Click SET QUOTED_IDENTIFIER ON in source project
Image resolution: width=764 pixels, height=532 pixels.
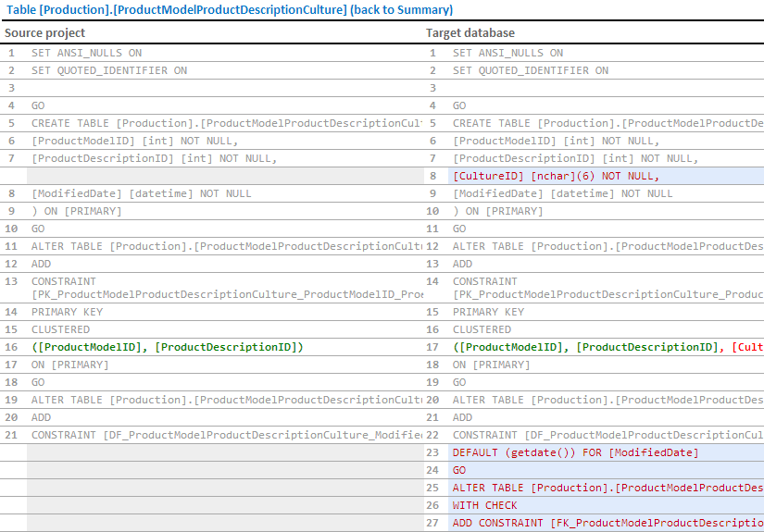pyautogui.click(x=108, y=70)
